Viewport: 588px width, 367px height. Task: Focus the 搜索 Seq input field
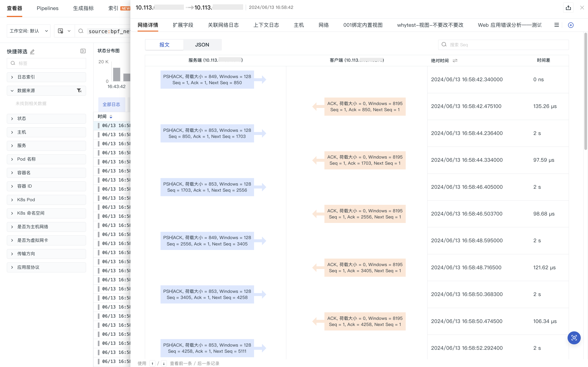pyautogui.click(x=503, y=45)
